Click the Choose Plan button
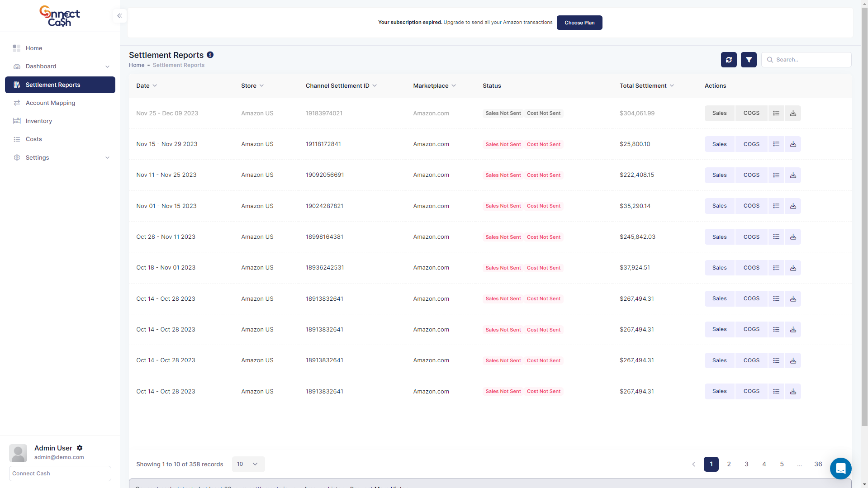 pyautogui.click(x=579, y=23)
